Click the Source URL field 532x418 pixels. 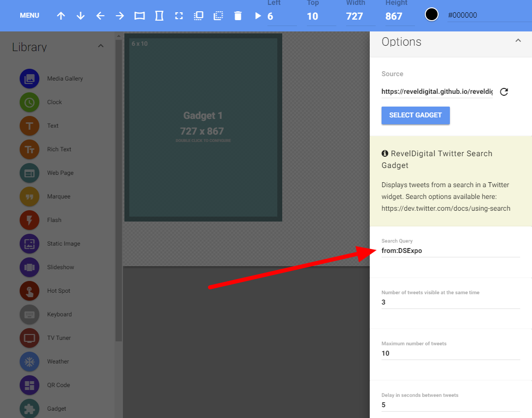tap(437, 91)
